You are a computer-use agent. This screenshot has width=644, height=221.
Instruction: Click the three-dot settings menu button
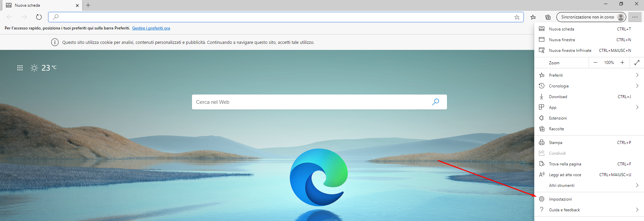[635, 17]
